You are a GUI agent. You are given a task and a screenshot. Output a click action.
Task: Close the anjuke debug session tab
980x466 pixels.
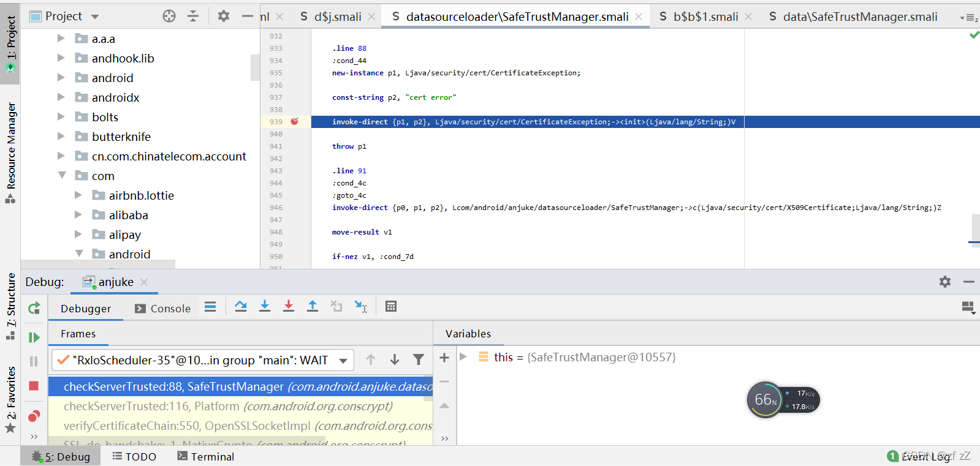coord(144,282)
